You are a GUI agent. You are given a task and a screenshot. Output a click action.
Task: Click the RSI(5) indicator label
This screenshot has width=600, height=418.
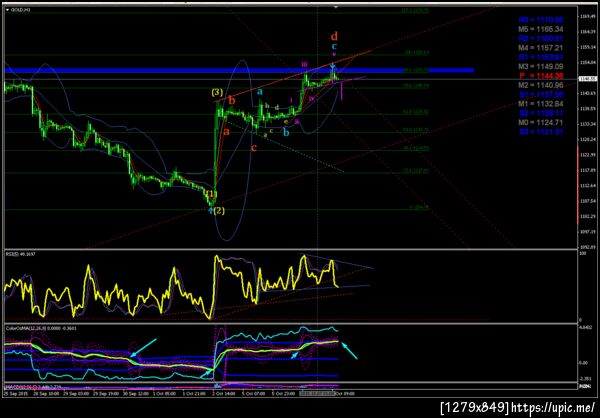[x=19, y=253]
